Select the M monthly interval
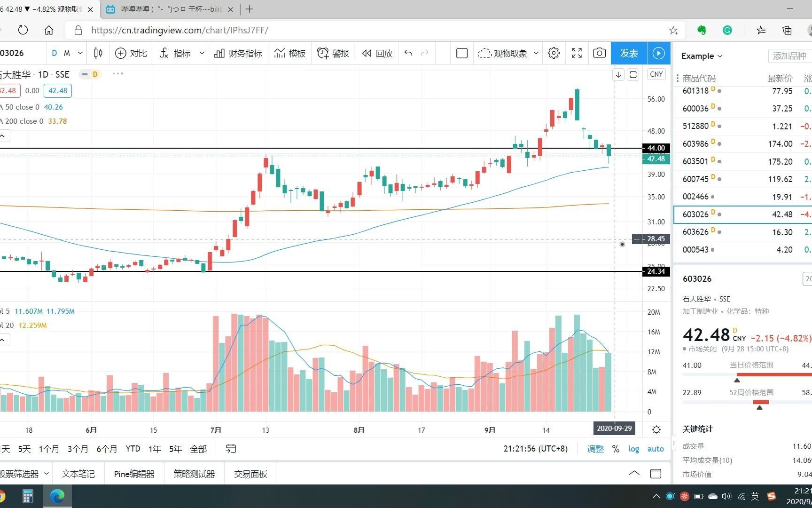 click(67, 53)
